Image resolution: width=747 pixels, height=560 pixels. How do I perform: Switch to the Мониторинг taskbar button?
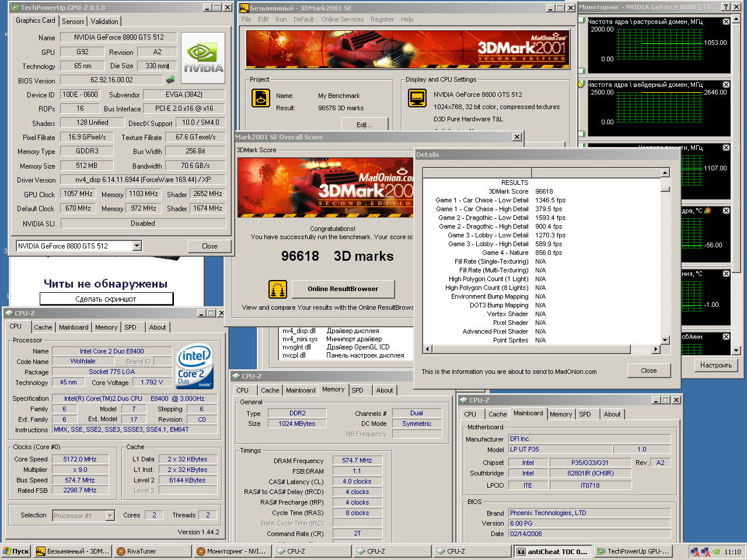pyautogui.click(x=232, y=551)
